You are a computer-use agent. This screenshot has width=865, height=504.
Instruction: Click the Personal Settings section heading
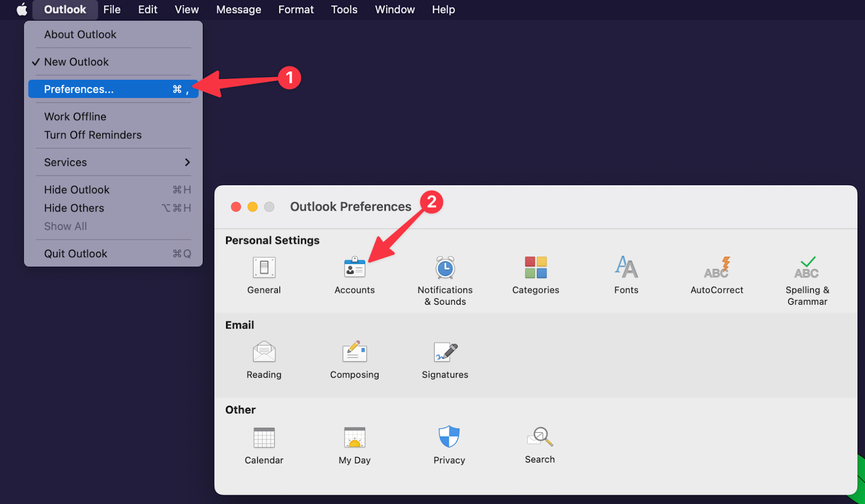(272, 240)
